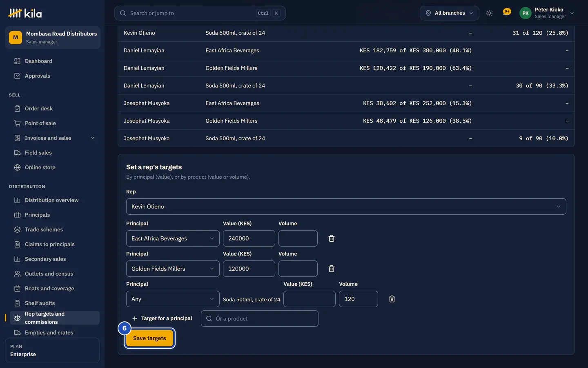
Task: Click the value field containing 240000
Action: (249, 238)
